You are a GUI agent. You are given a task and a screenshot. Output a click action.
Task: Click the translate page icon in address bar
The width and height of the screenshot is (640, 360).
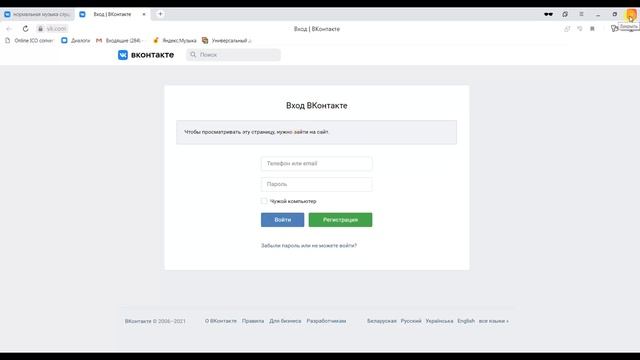coord(567,29)
